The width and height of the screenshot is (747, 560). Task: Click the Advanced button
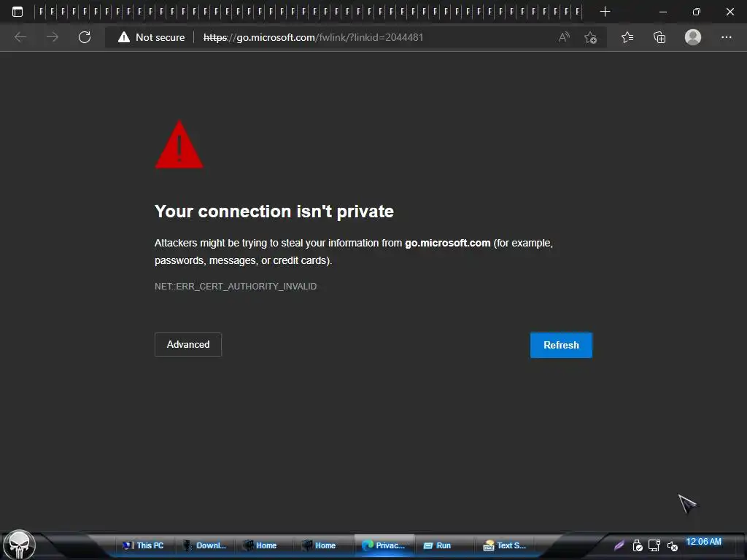click(x=188, y=344)
